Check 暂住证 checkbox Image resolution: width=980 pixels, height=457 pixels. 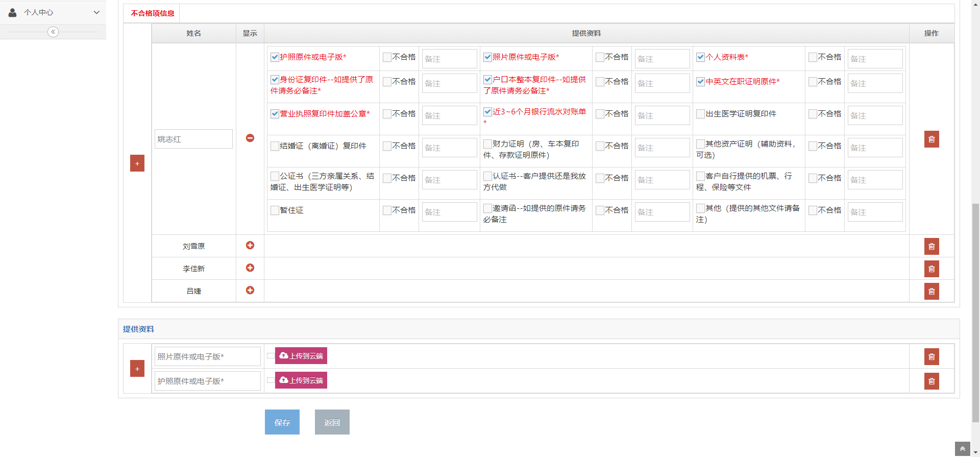[x=275, y=210]
